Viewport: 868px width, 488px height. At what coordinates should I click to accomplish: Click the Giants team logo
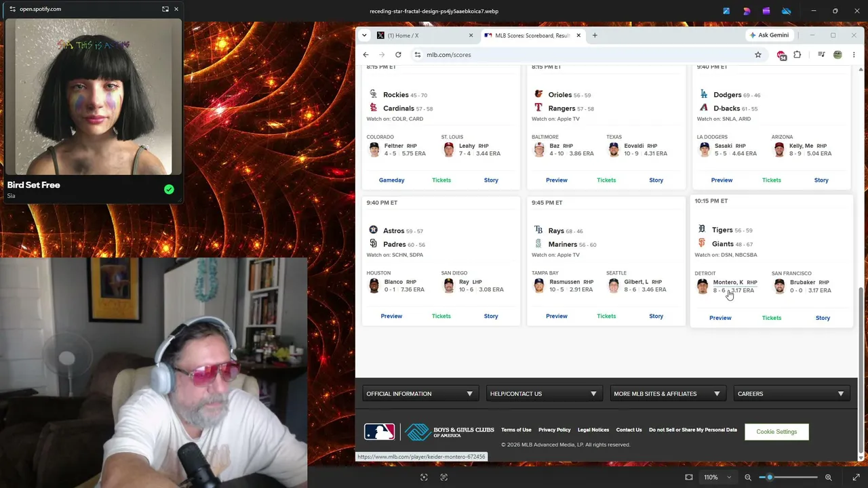coord(702,243)
